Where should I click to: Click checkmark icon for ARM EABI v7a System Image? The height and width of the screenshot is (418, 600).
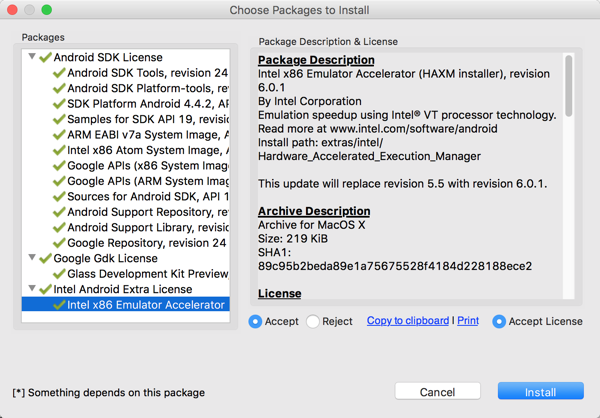click(x=59, y=135)
